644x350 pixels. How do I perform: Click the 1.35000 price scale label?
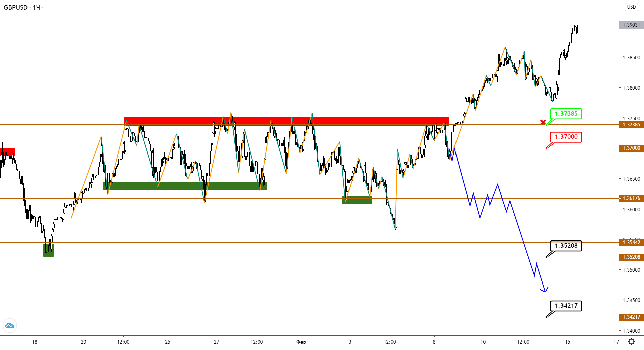(631, 270)
